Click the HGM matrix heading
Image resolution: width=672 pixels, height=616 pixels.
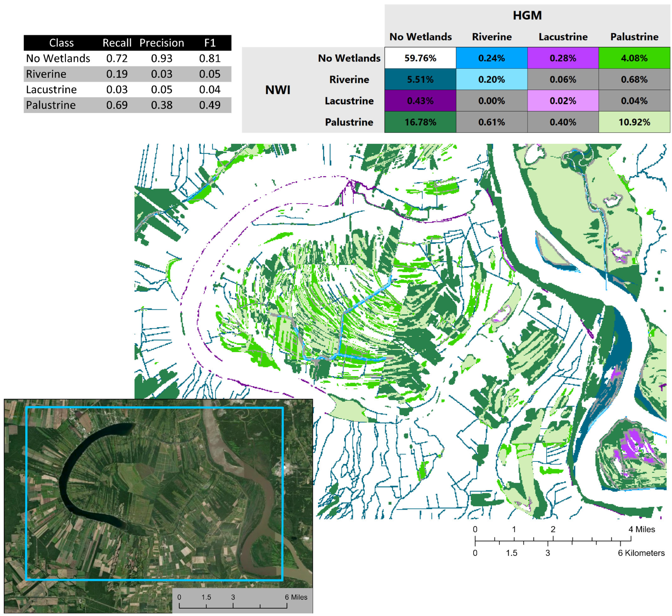click(x=527, y=15)
